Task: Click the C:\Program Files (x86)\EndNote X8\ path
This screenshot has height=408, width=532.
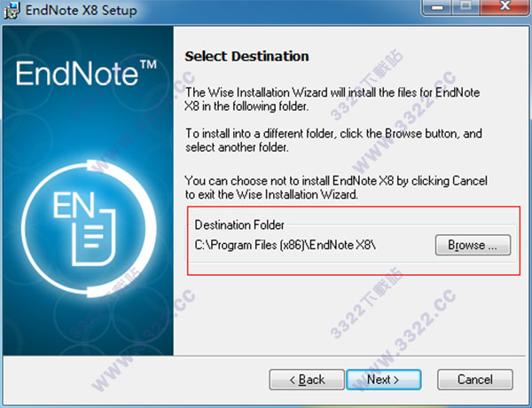Action: click(x=285, y=245)
